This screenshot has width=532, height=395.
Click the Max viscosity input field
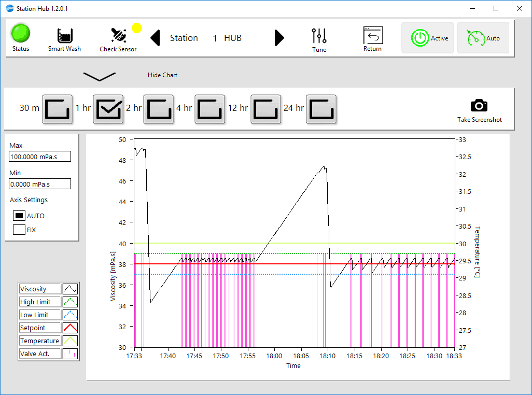(x=40, y=157)
